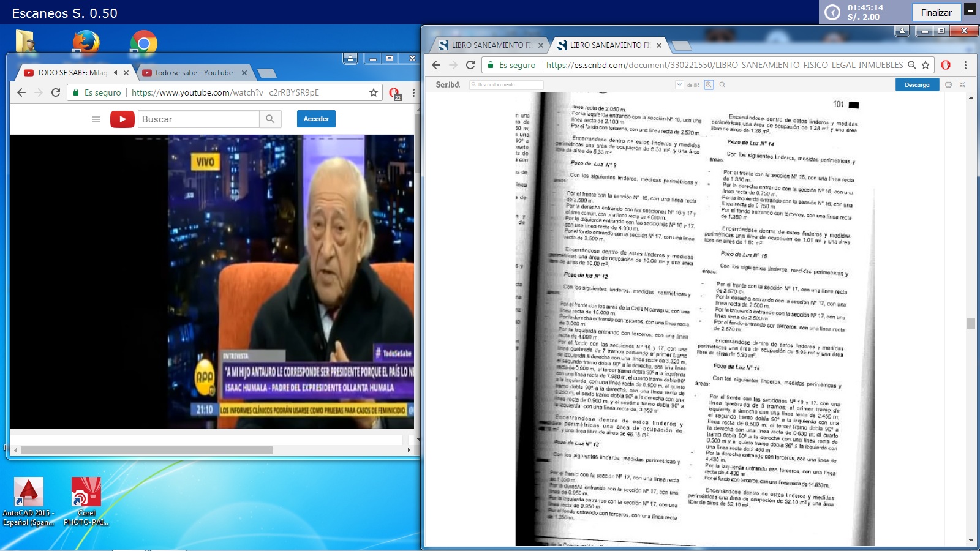Open Mozilla Firefox desktop shortcut
The image size is (980, 551).
[86, 43]
